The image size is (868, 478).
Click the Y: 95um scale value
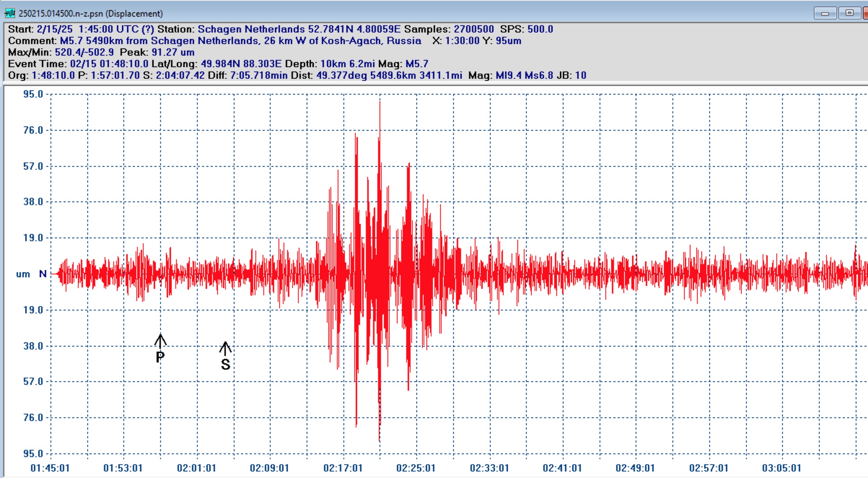[x=509, y=41]
